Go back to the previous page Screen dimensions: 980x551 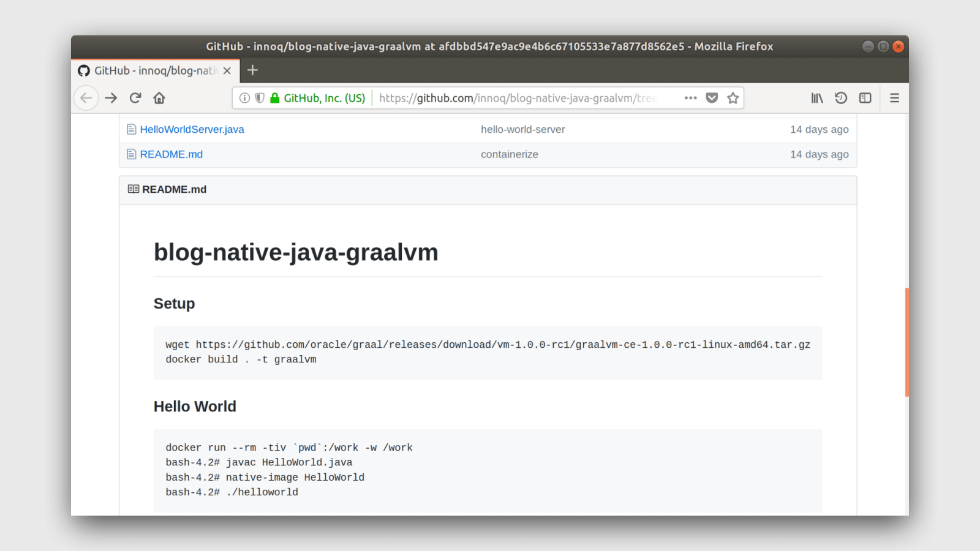[x=86, y=98]
